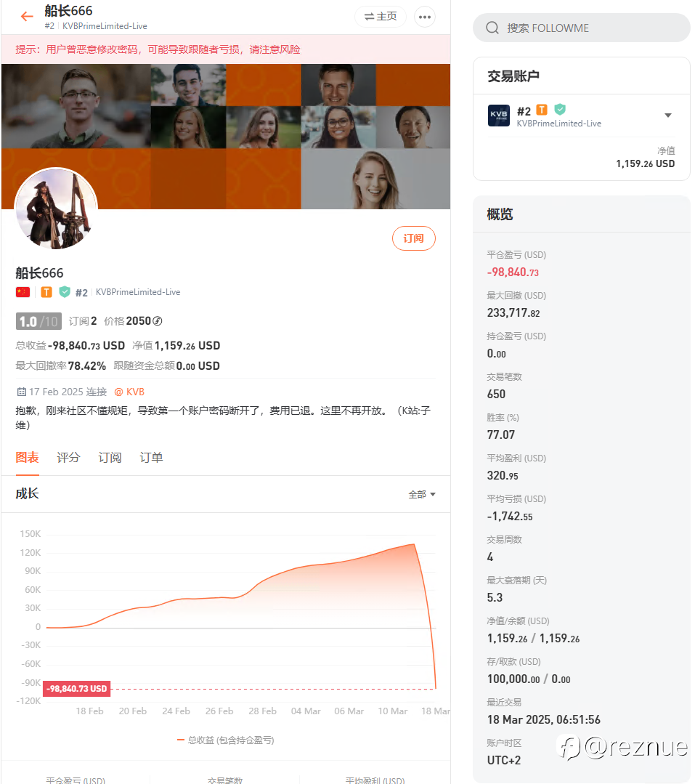
Task: Click the 1.0/10 rating badge
Action: click(38, 321)
